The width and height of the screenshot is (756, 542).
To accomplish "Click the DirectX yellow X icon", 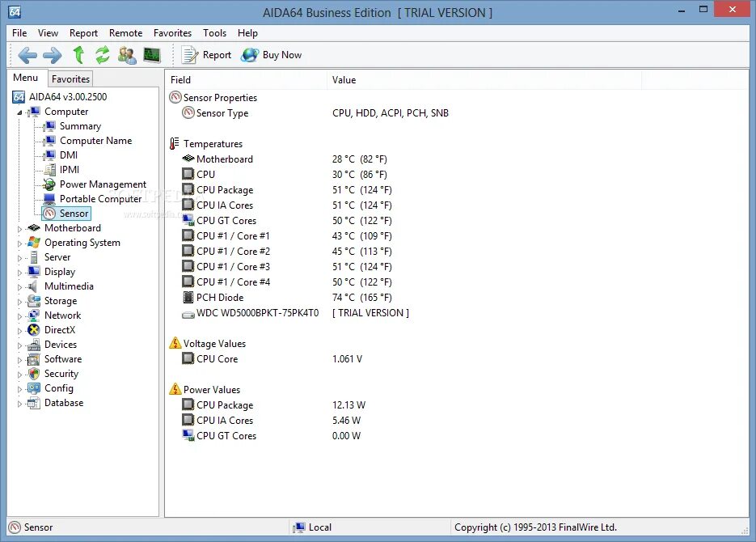I will [34, 330].
